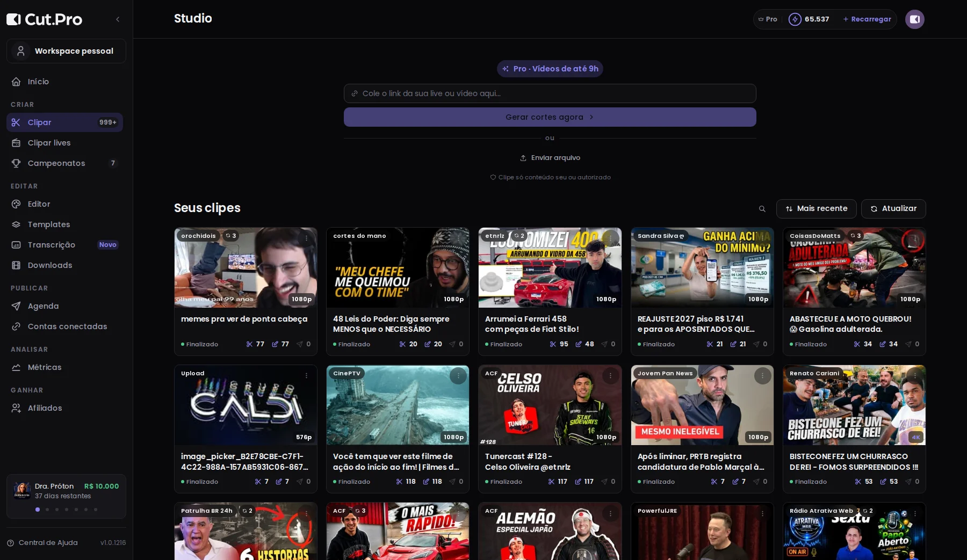Open options menu on Upload CALDI card
967x560 pixels.
tap(306, 376)
